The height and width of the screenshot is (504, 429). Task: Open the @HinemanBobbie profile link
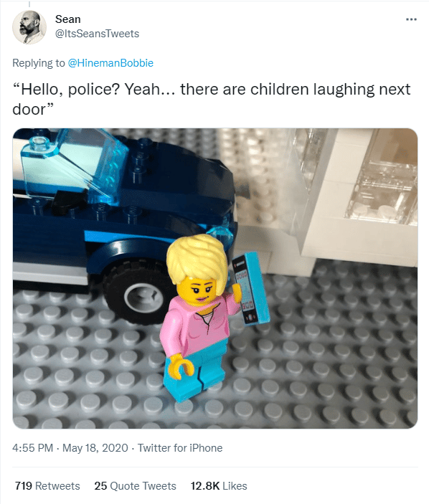click(x=110, y=63)
